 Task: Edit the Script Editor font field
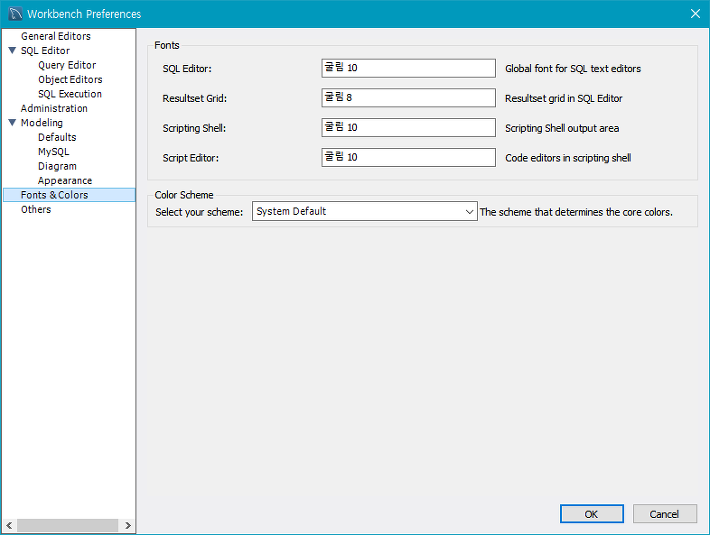pos(408,158)
